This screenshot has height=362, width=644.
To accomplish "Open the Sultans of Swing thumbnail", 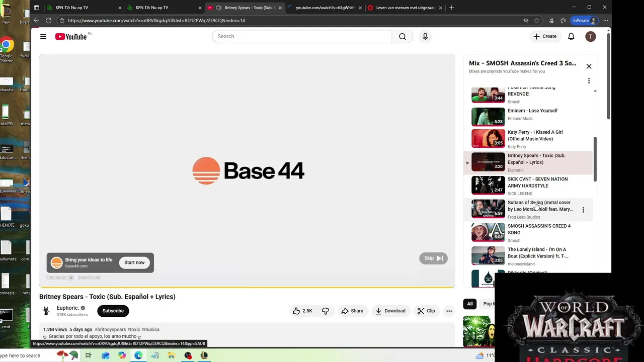I will point(488,209).
